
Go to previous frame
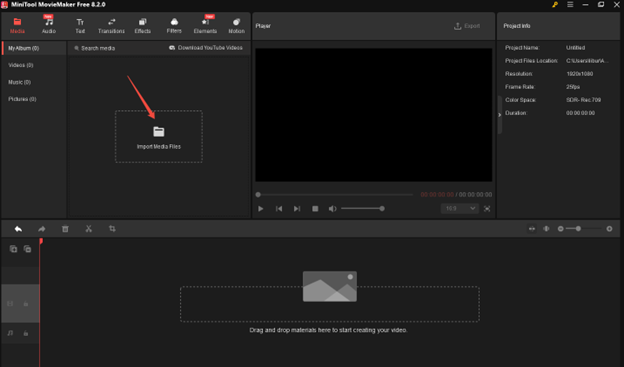click(x=279, y=209)
